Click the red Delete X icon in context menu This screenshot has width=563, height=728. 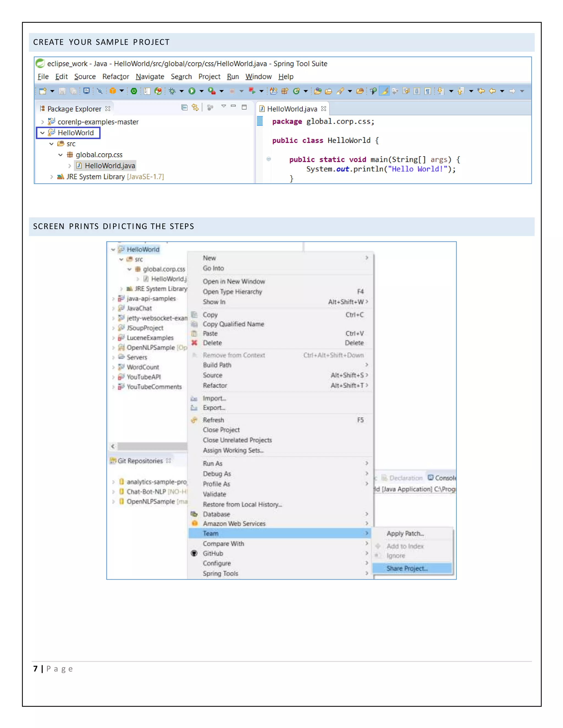(194, 343)
